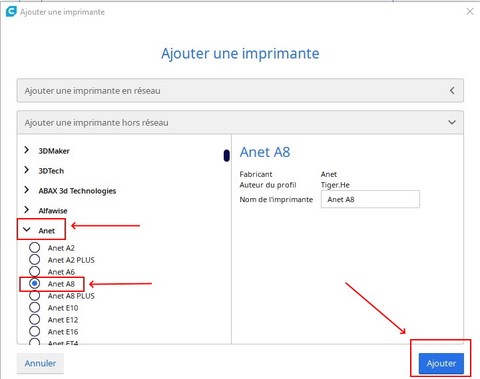
Task: Collapse the Anet manufacturer group
Action: (27, 230)
